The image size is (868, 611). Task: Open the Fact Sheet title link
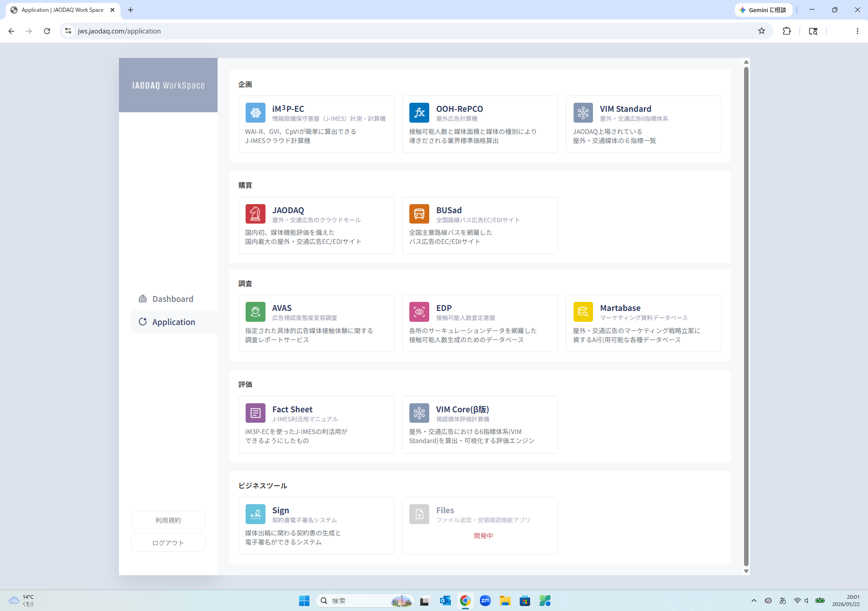[292, 409]
